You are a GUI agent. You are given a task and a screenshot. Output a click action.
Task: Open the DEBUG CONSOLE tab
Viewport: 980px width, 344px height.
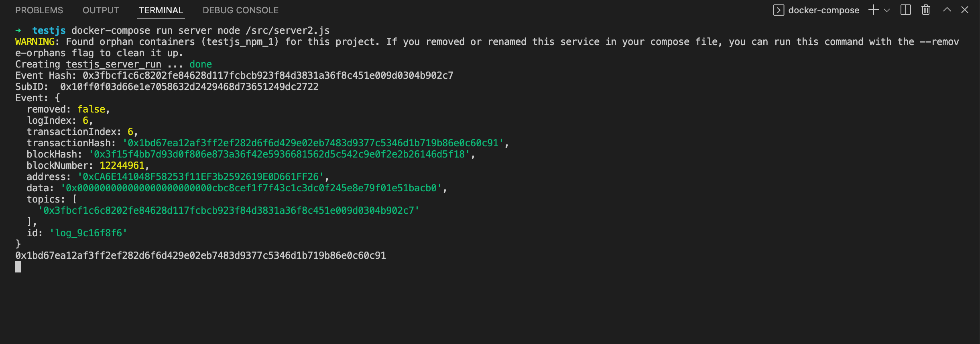pyautogui.click(x=240, y=10)
